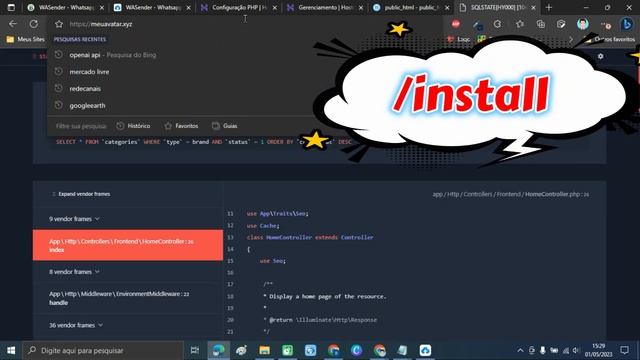Open the browser Favorites star icon

click(520, 24)
